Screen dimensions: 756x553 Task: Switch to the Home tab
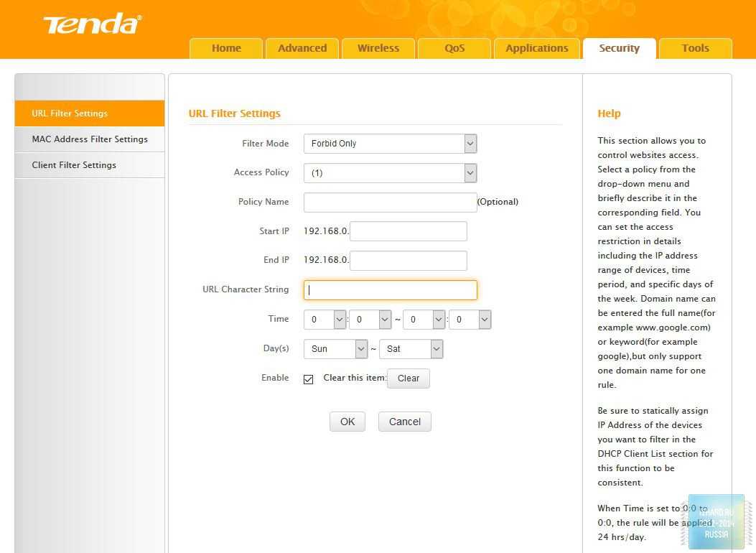pyautogui.click(x=226, y=48)
